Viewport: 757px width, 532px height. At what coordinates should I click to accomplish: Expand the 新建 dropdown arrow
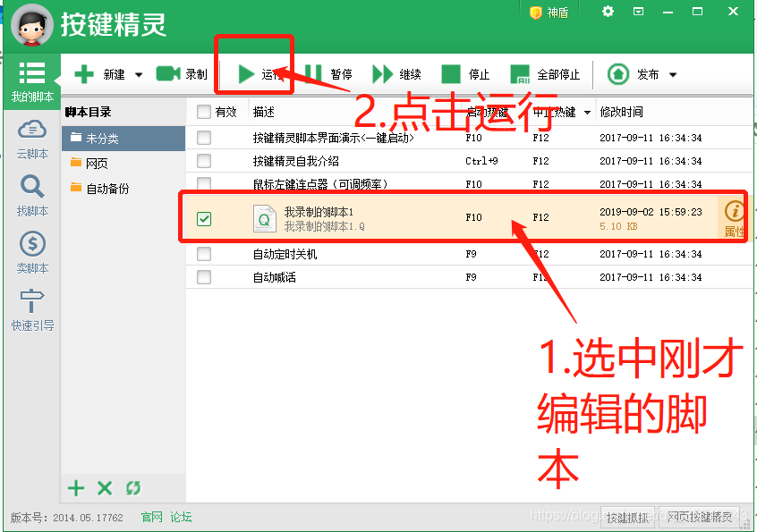pyautogui.click(x=139, y=75)
